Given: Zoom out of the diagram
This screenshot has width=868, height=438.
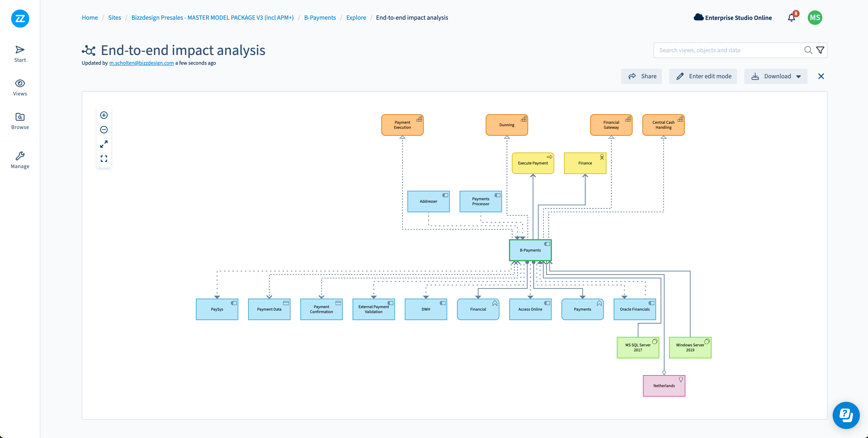Looking at the screenshot, I should click(x=104, y=130).
